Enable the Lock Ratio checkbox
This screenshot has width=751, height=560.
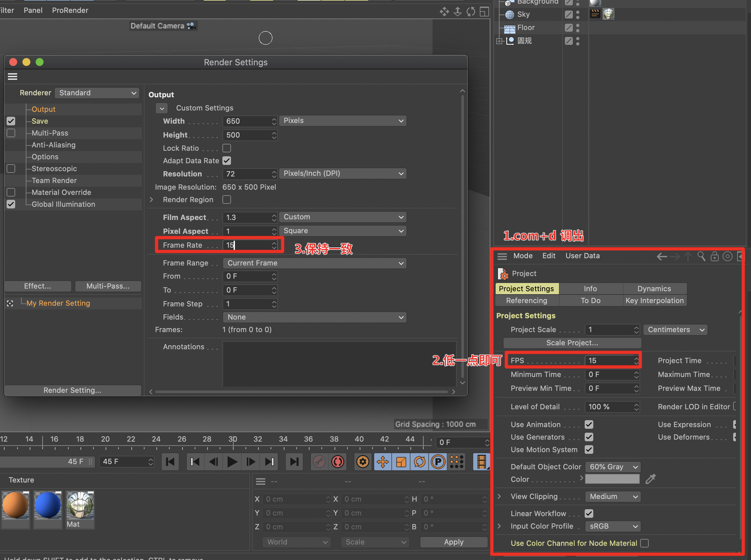click(x=226, y=148)
